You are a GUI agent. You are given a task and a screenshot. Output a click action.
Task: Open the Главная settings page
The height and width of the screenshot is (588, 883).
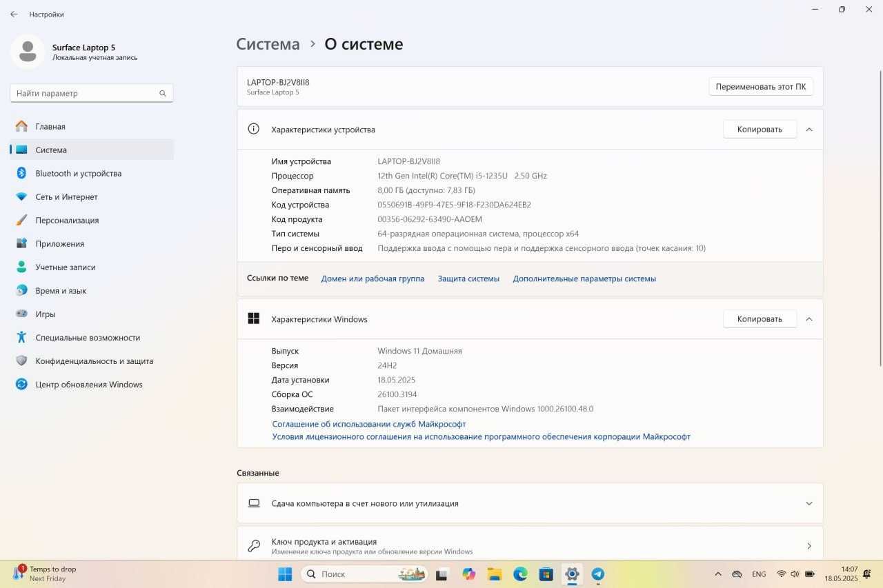[x=92, y=126]
